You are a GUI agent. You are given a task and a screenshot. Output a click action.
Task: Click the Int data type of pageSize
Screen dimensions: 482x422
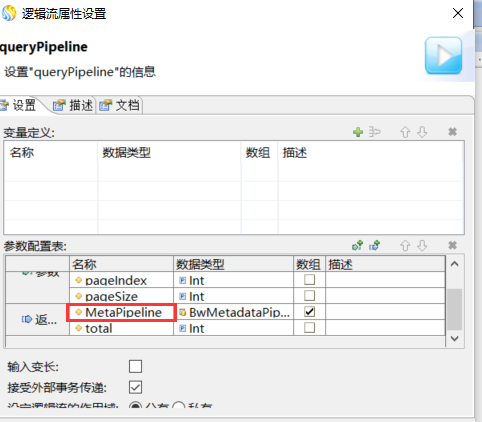233,296
